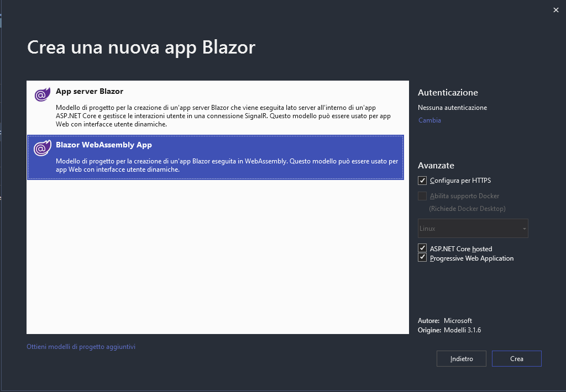Uncheck Configura per HTTPS
The image size is (566, 392).
coord(422,180)
